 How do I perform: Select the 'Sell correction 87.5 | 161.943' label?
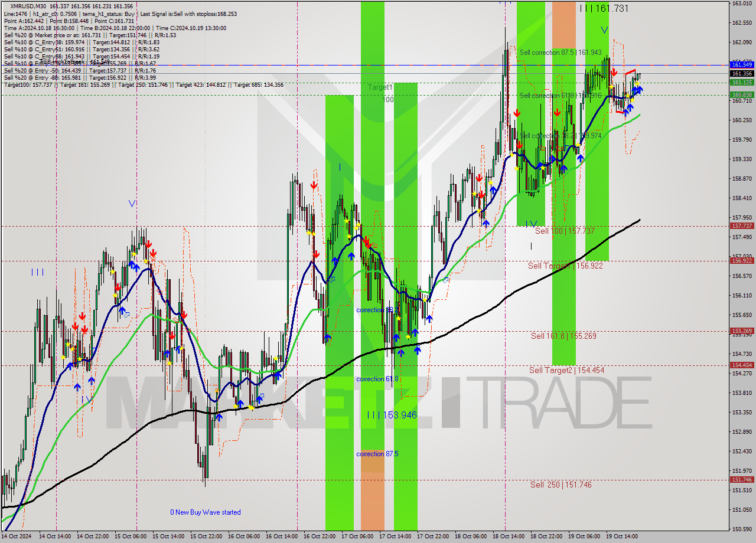561,53
